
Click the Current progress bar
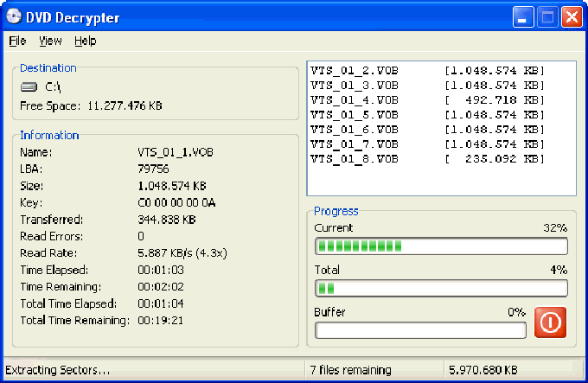tap(441, 246)
